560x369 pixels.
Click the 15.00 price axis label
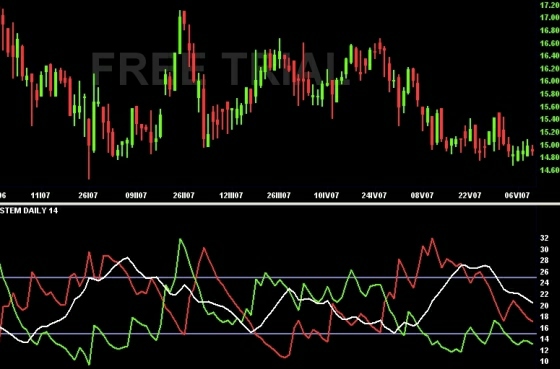(x=550, y=145)
